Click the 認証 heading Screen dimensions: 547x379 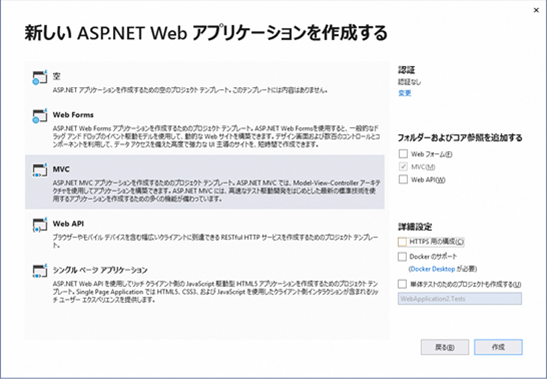pos(406,70)
